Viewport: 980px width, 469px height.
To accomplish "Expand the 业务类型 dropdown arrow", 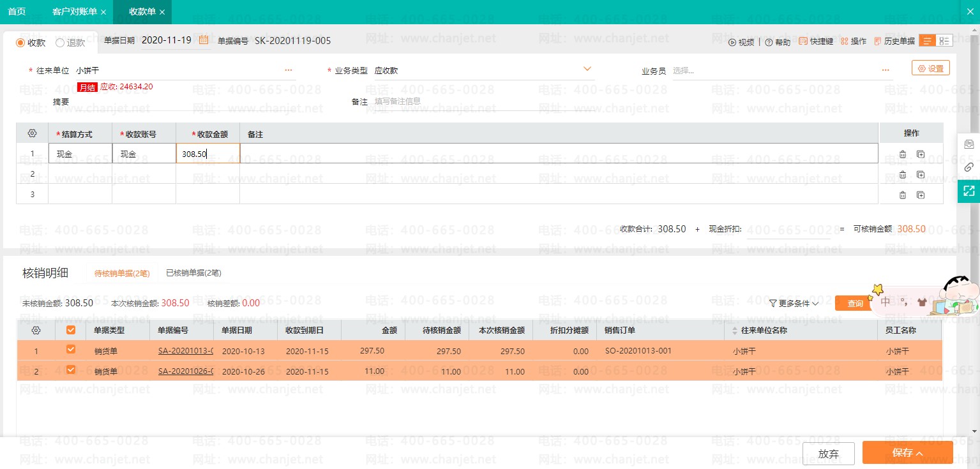I will (x=587, y=69).
